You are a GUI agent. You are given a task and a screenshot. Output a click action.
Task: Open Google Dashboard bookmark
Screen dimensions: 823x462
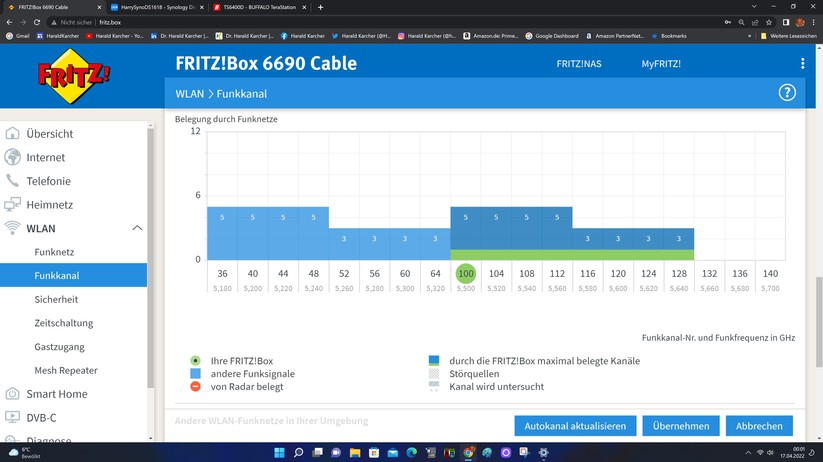point(552,36)
